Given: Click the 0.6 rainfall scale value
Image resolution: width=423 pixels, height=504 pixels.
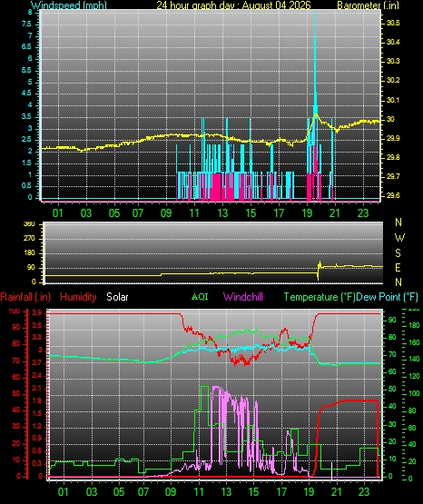Looking at the screenshot, I should [37, 451].
